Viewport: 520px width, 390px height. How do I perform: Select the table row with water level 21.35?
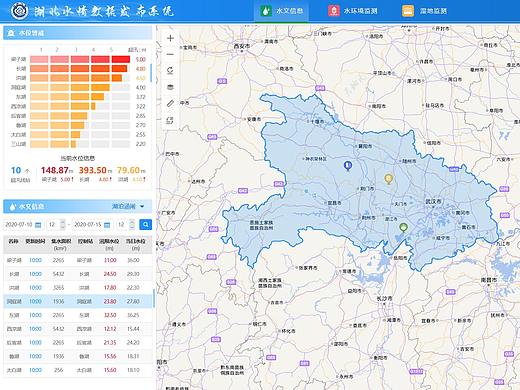pyautogui.click(x=77, y=343)
